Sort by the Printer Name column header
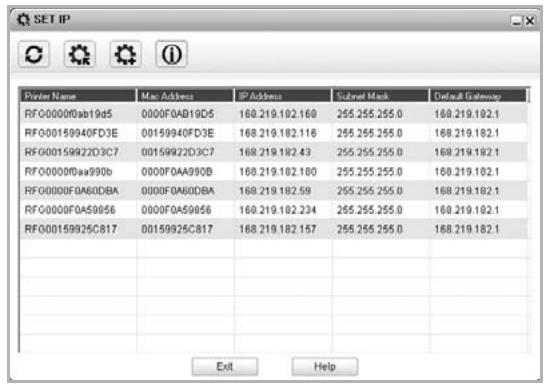 click(x=78, y=96)
